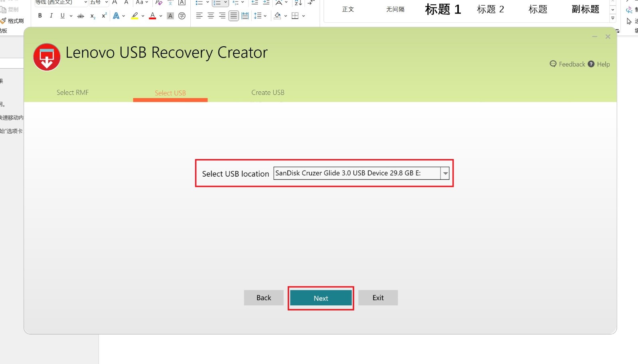Image resolution: width=638 pixels, height=364 pixels.
Task: Open text effects dropdown arrow
Action: (x=124, y=16)
